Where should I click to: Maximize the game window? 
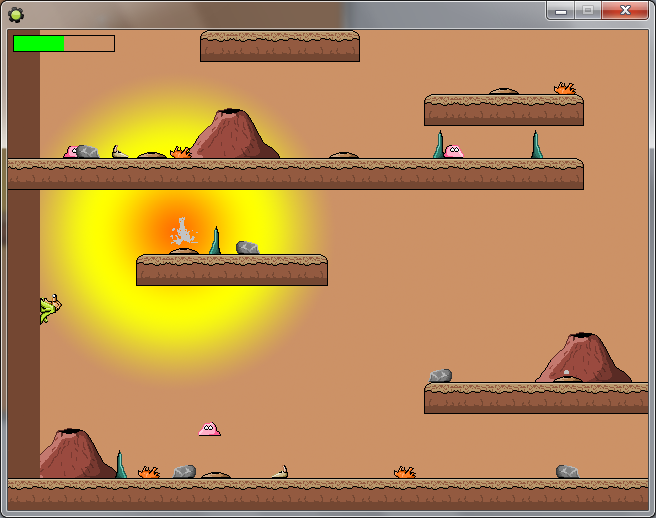coord(588,10)
